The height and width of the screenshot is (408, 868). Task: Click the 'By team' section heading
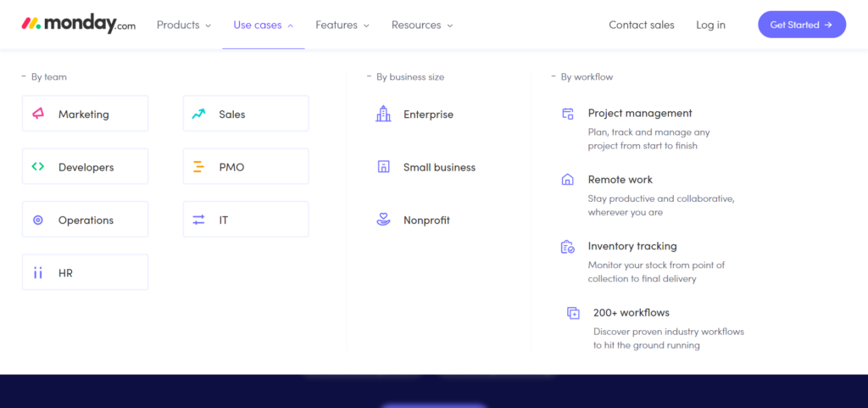tap(48, 77)
